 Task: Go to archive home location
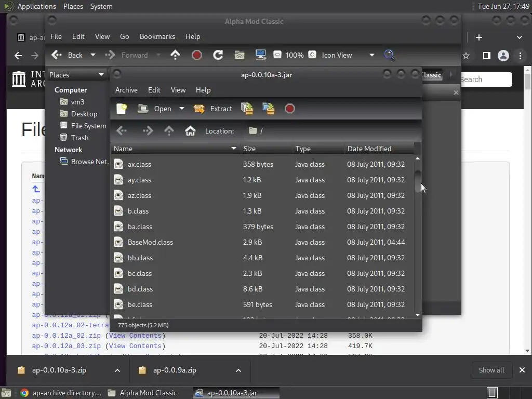tap(190, 131)
